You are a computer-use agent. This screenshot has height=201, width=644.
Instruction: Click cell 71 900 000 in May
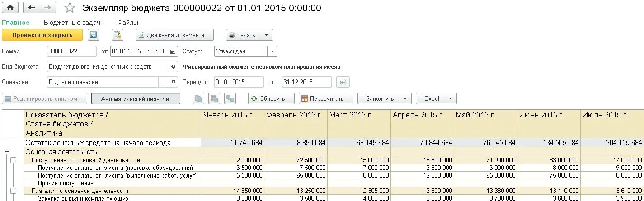tap(485, 160)
